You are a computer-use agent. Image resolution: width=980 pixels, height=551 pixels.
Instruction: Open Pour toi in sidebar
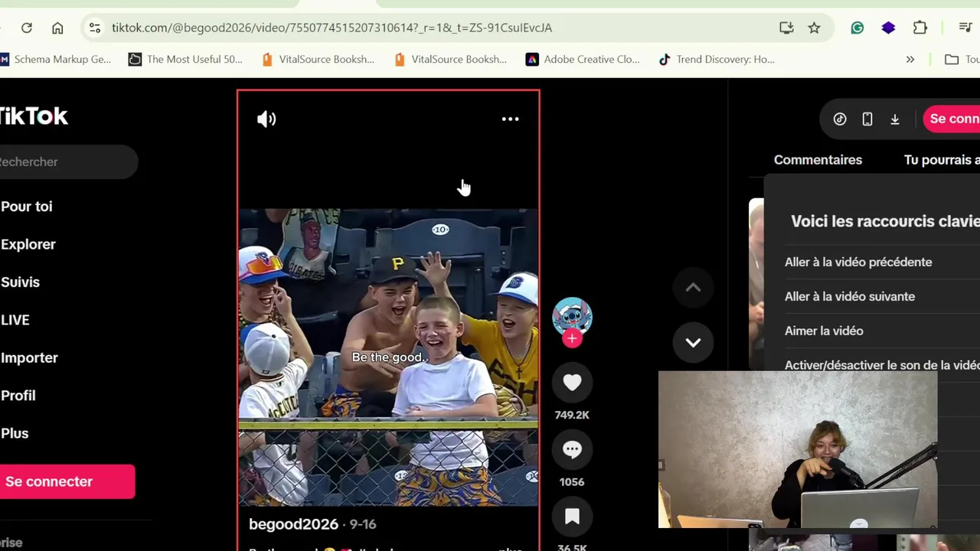pyautogui.click(x=27, y=207)
